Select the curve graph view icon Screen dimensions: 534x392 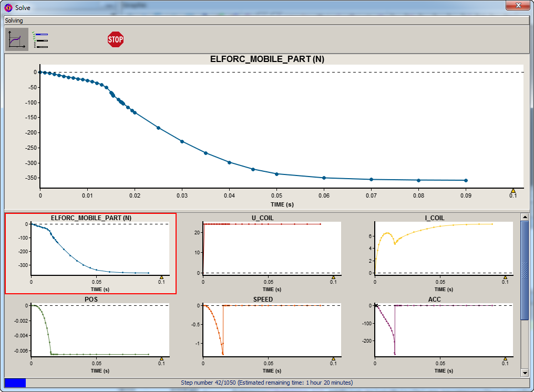tap(17, 39)
